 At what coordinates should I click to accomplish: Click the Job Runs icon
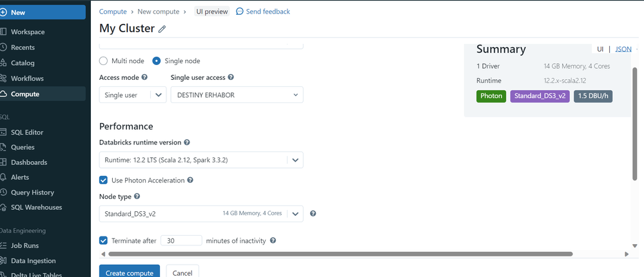(3, 245)
